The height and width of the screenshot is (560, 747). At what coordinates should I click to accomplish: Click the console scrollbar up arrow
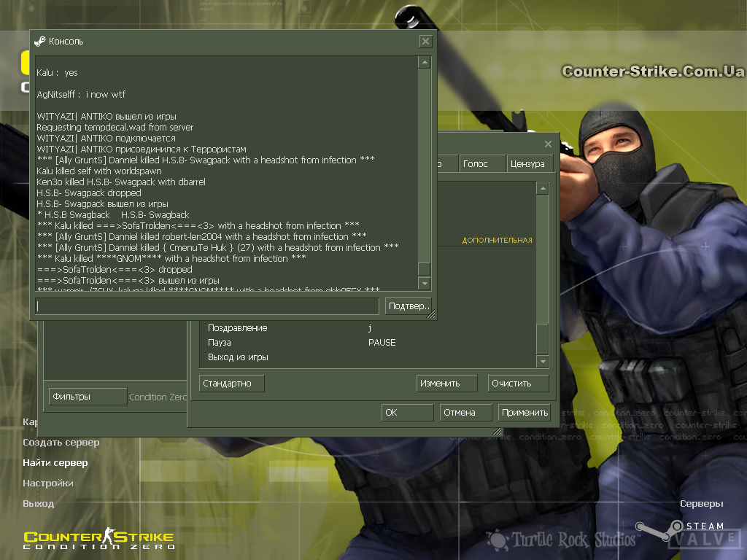(x=425, y=63)
